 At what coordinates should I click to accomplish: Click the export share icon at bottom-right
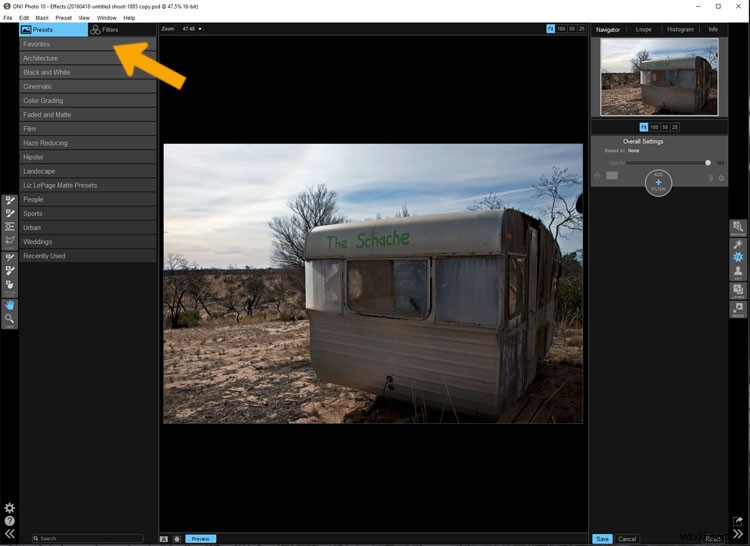point(738,521)
